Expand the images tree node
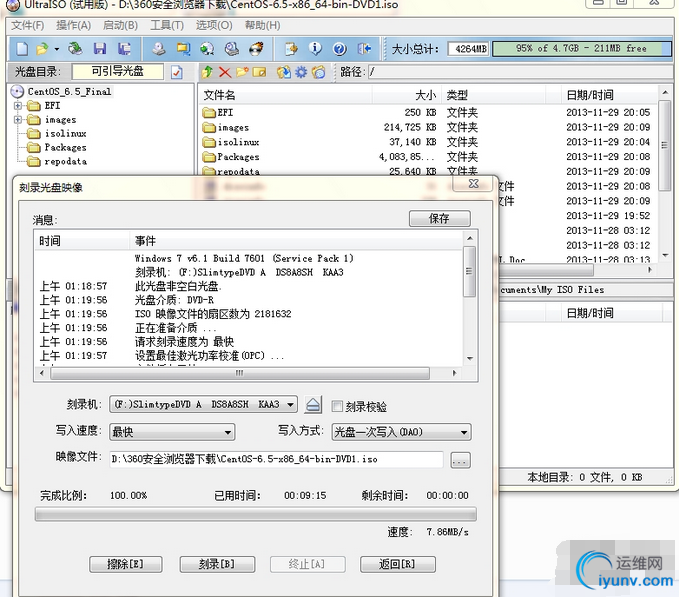This screenshot has height=597, width=679. pos(18,119)
